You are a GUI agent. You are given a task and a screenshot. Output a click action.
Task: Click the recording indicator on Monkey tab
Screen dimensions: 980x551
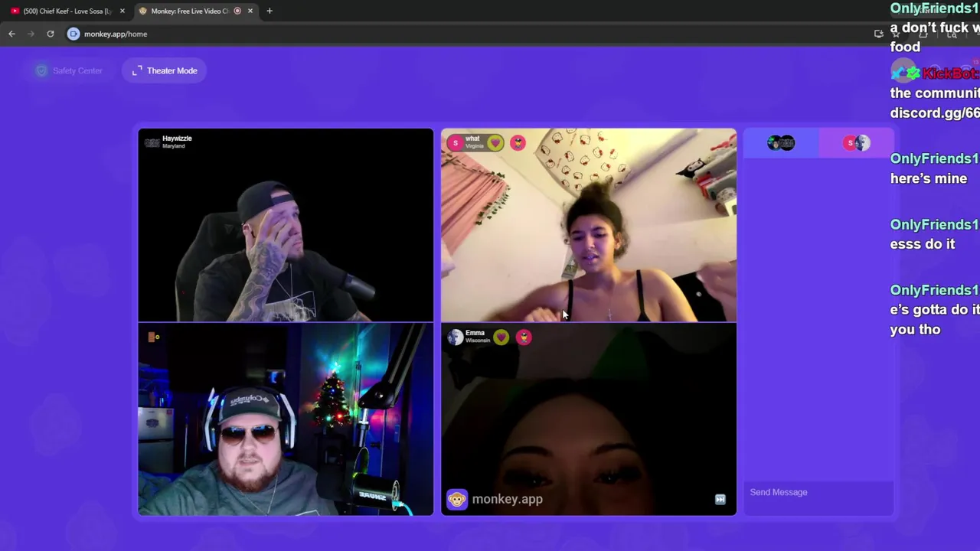pyautogui.click(x=237, y=11)
